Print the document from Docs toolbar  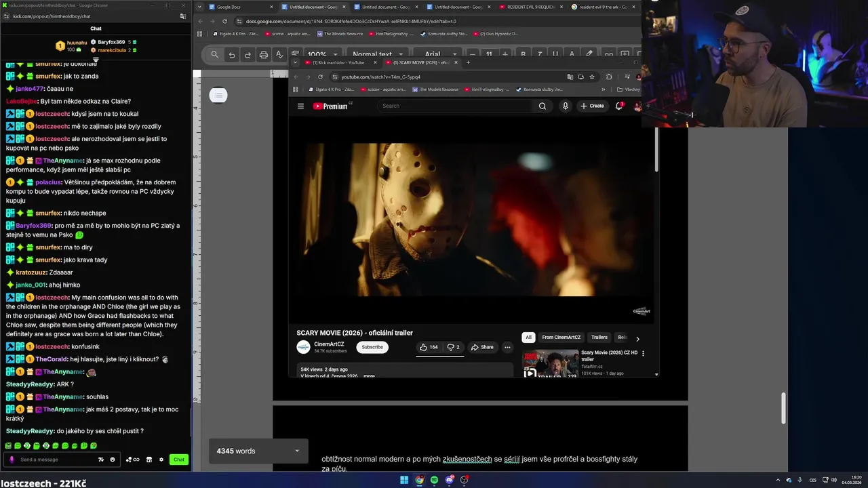(264, 55)
